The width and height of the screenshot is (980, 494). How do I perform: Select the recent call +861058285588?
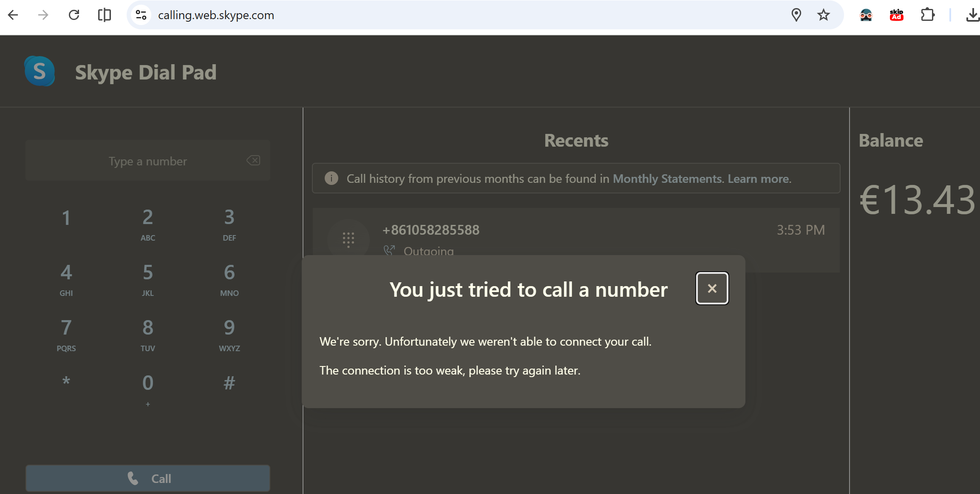tap(576, 240)
